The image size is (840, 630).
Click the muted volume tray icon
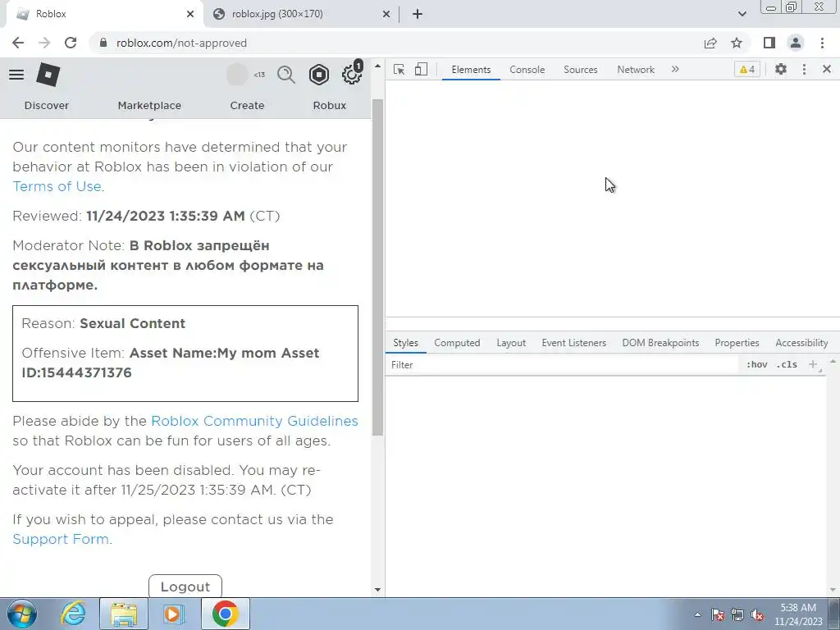[757, 615]
